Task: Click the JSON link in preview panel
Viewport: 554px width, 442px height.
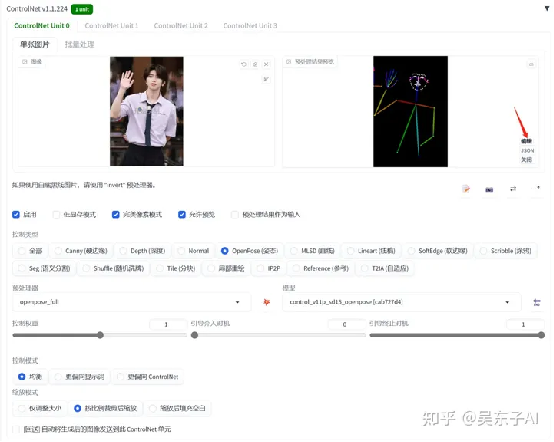Action: tap(527, 151)
